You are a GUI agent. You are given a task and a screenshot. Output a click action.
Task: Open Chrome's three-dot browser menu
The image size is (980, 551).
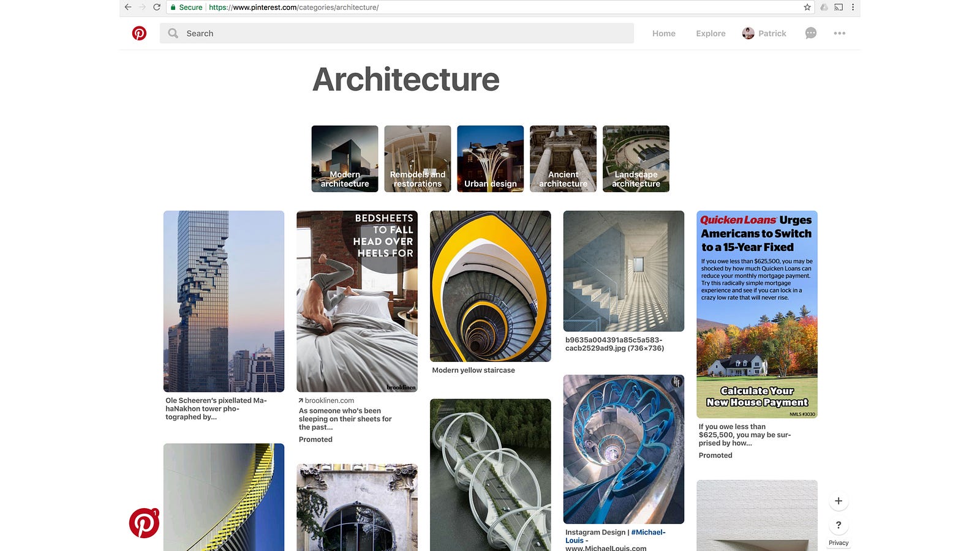point(853,7)
